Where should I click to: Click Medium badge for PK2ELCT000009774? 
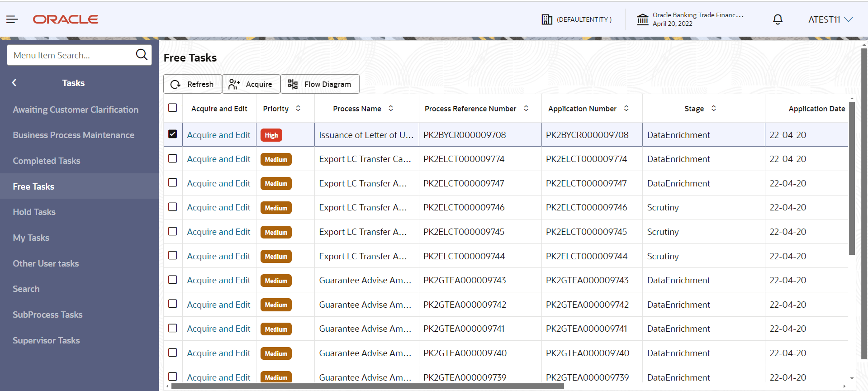point(276,160)
